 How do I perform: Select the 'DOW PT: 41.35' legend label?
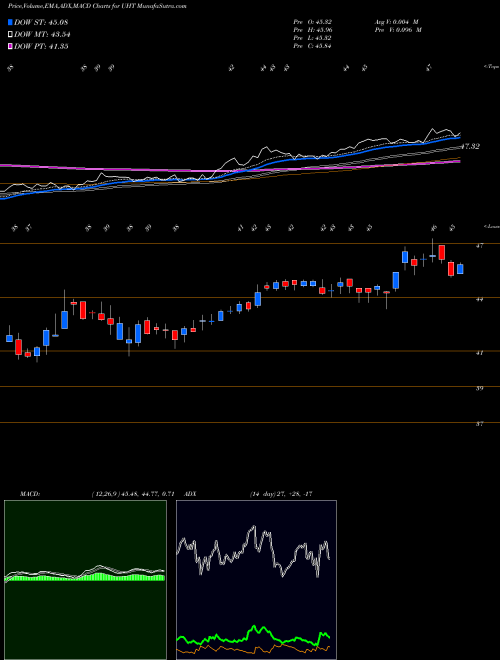pyautogui.click(x=41, y=46)
